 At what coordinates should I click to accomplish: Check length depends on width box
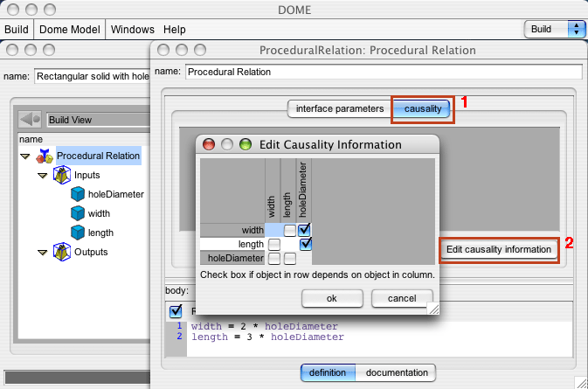pos(274,245)
